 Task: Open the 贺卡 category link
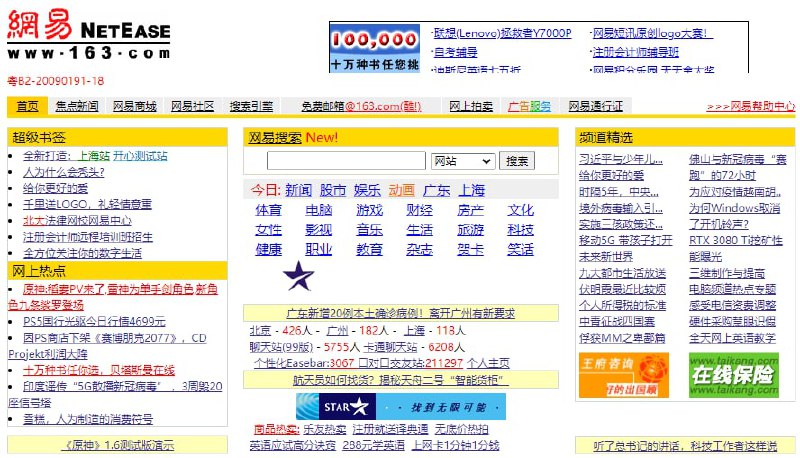[x=470, y=249]
